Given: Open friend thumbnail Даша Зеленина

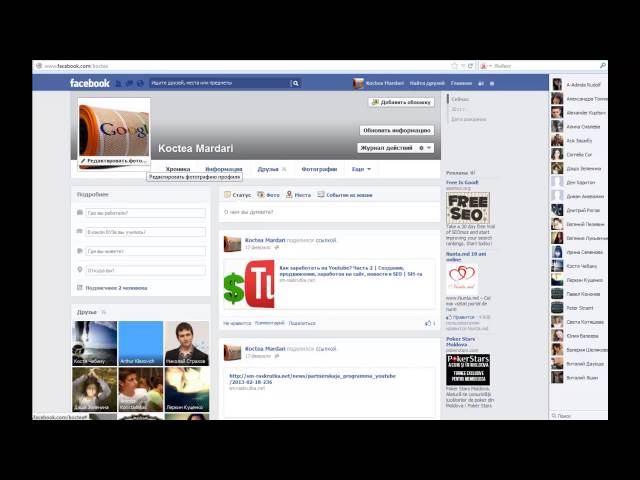Looking at the screenshot, I should [x=95, y=389].
